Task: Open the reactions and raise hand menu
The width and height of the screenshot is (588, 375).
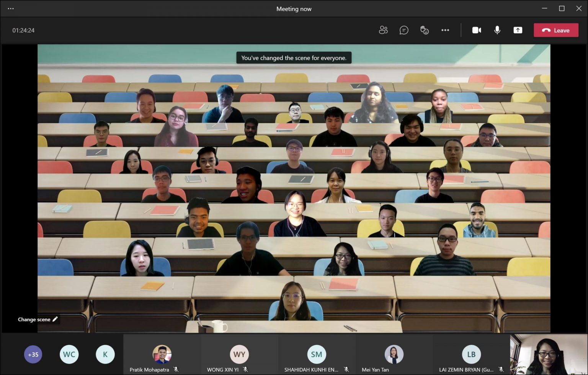Action: 425,30
